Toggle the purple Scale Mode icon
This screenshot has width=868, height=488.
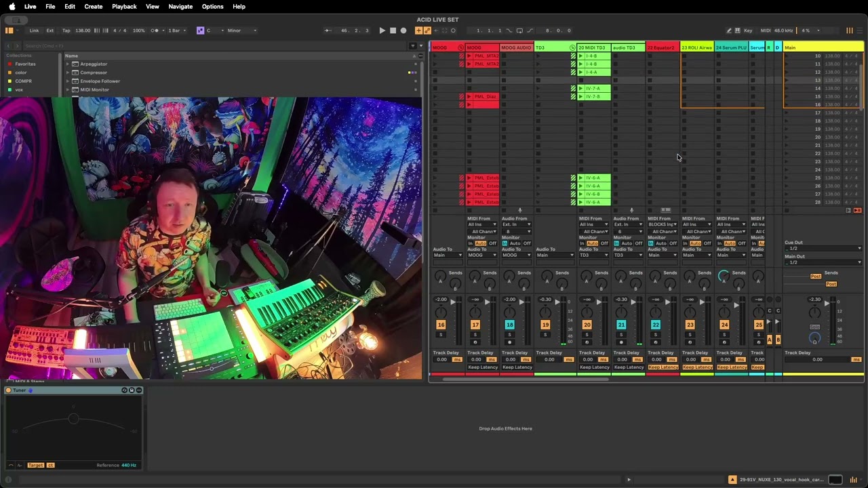pos(200,30)
